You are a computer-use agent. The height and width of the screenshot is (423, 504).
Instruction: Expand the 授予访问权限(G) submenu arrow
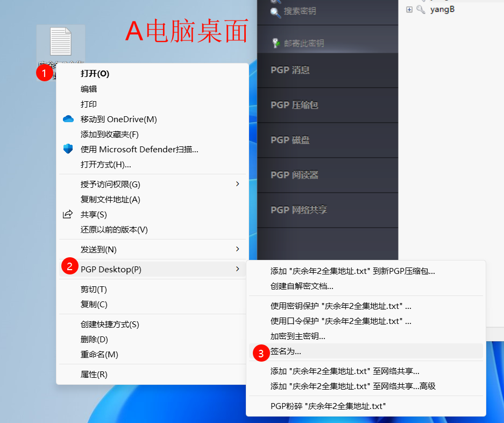238,184
